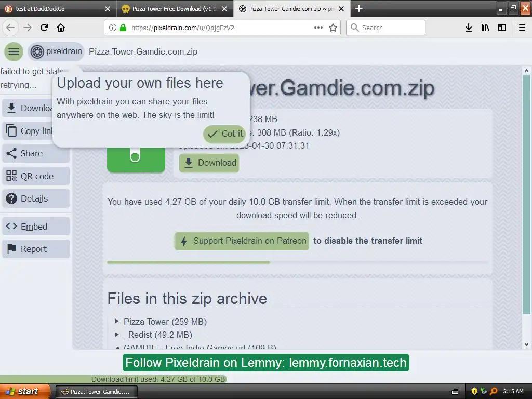Close the test at DuckDuckGo tab
532x399 pixels.
click(x=108, y=9)
